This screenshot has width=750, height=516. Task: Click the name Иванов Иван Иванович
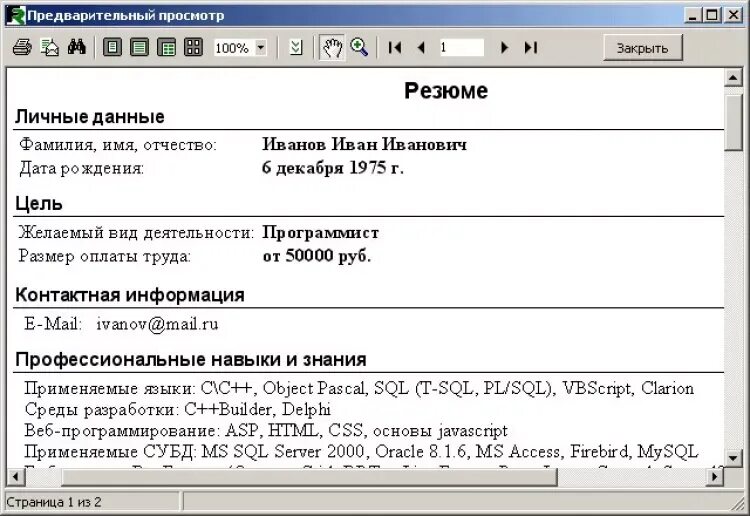tap(364, 144)
